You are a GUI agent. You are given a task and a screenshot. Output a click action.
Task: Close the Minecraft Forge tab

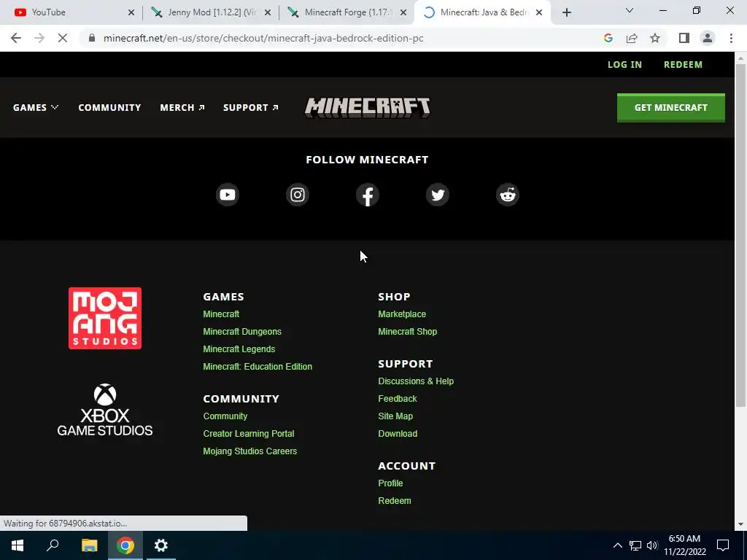403,13
